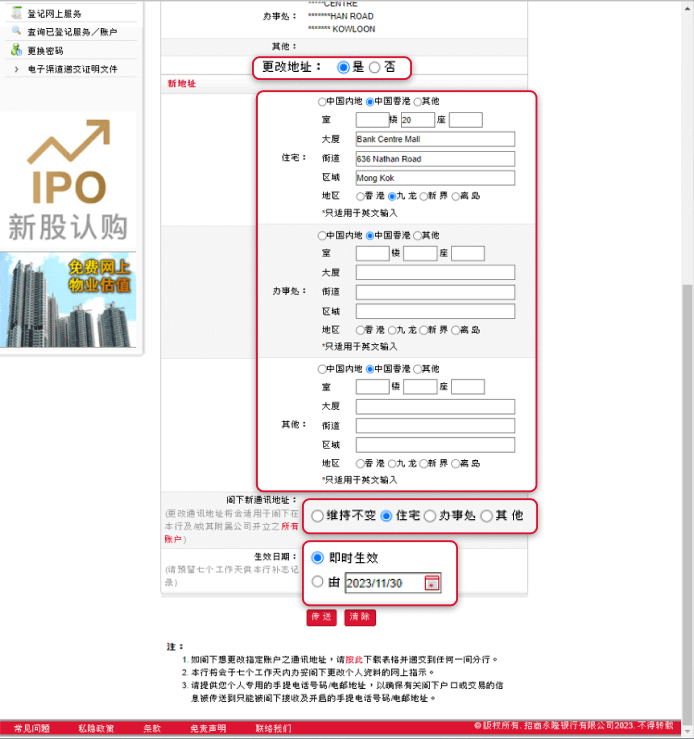
Task: Select the 由 effective date option
Action: pos(318,582)
